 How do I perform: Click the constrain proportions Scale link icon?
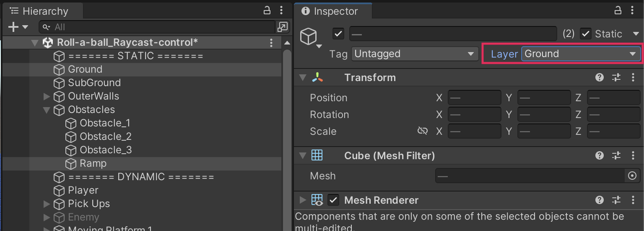(422, 131)
